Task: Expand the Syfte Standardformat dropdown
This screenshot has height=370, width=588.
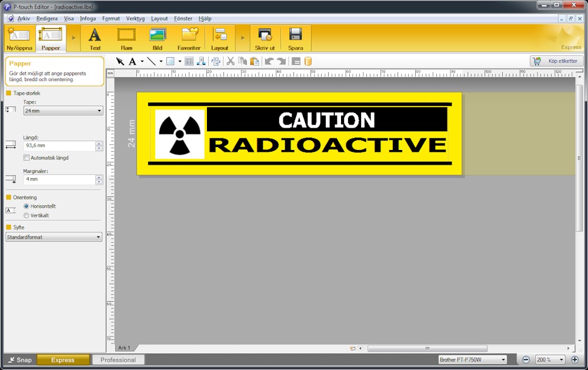Action: (x=54, y=237)
